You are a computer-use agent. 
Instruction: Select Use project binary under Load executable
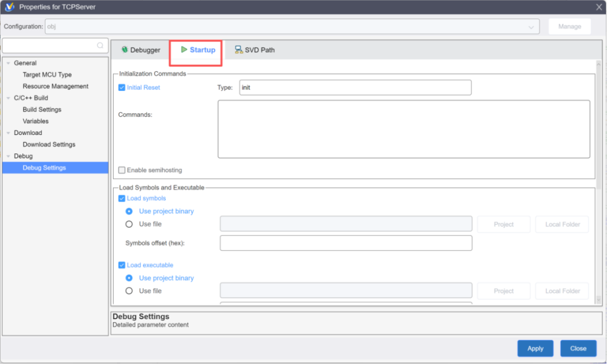pos(129,278)
